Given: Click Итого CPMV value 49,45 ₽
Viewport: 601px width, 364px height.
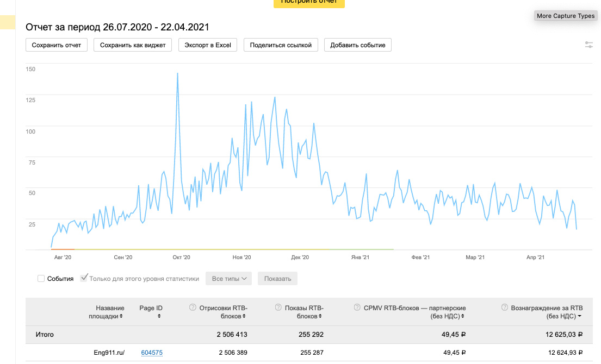Looking at the screenshot, I should pos(454,335).
